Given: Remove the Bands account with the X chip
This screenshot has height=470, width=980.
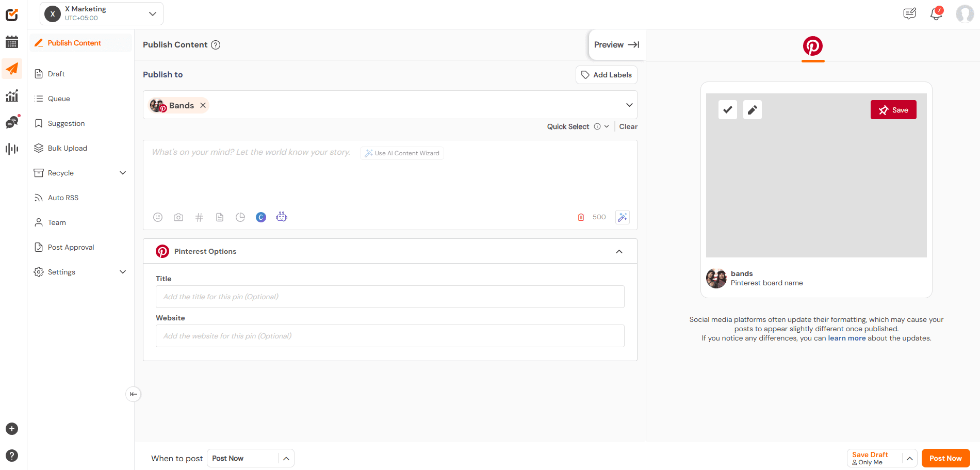Looking at the screenshot, I should [x=203, y=105].
